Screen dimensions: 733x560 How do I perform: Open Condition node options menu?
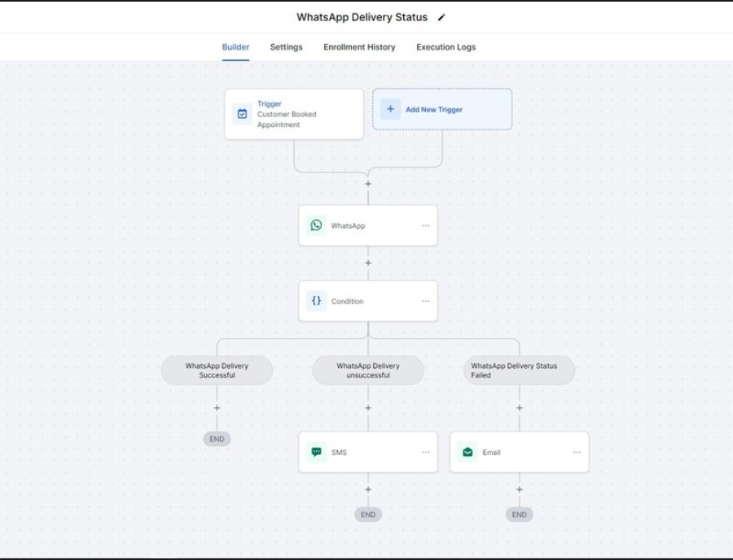(x=425, y=301)
